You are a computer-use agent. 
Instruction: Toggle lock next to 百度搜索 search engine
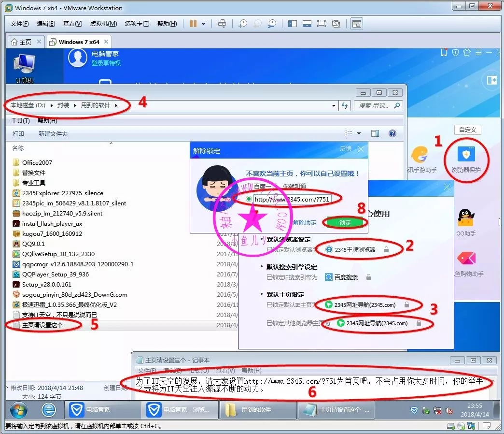pos(368,277)
